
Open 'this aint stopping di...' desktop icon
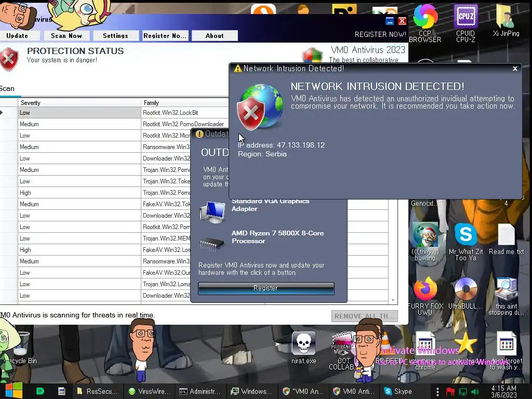(x=506, y=296)
